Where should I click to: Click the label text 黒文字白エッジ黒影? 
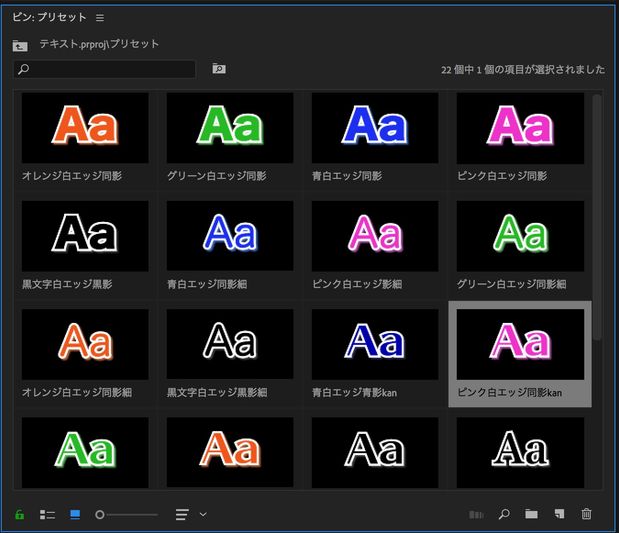click(67, 284)
